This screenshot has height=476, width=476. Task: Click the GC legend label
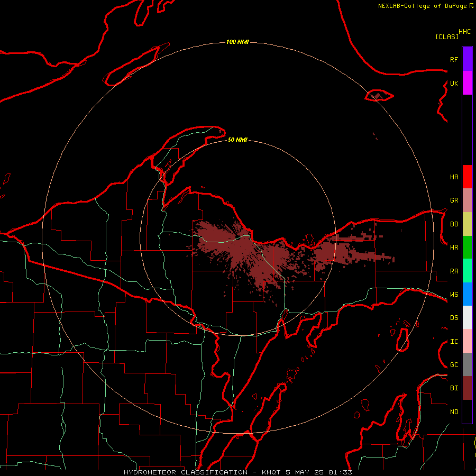(454, 365)
